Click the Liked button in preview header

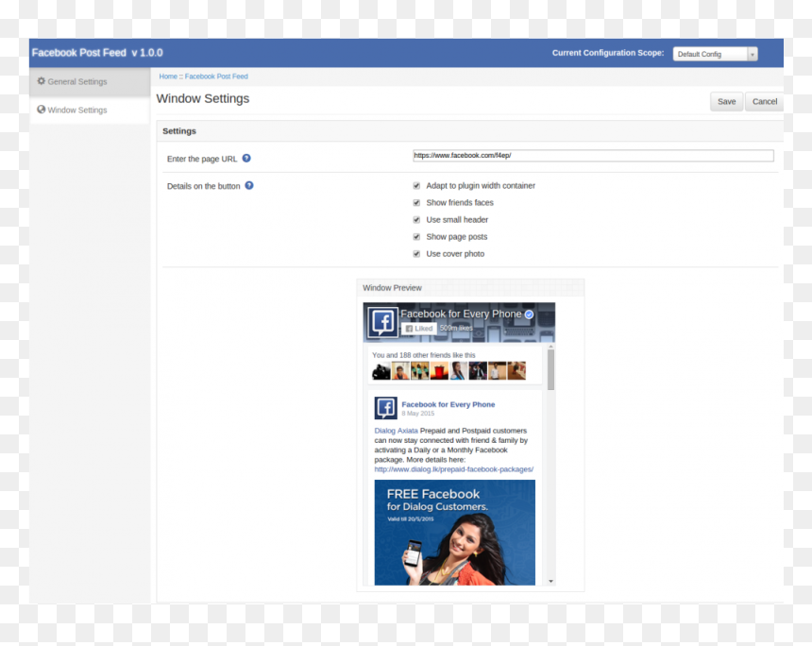[x=419, y=329]
